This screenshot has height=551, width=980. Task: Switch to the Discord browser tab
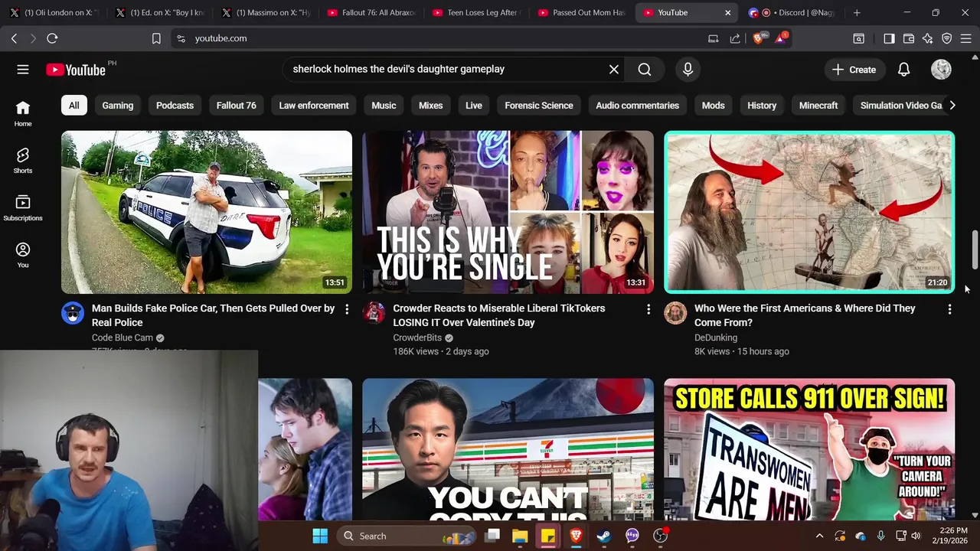793,13
